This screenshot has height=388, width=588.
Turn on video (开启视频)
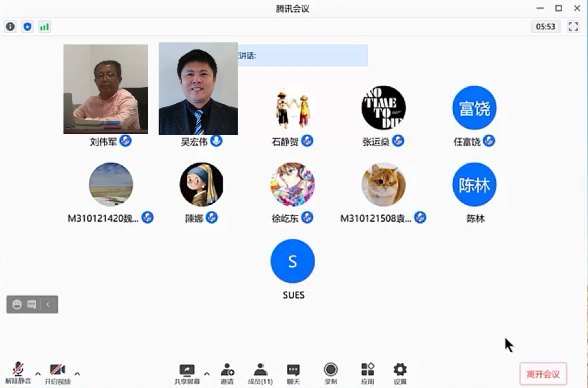click(57, 373)
